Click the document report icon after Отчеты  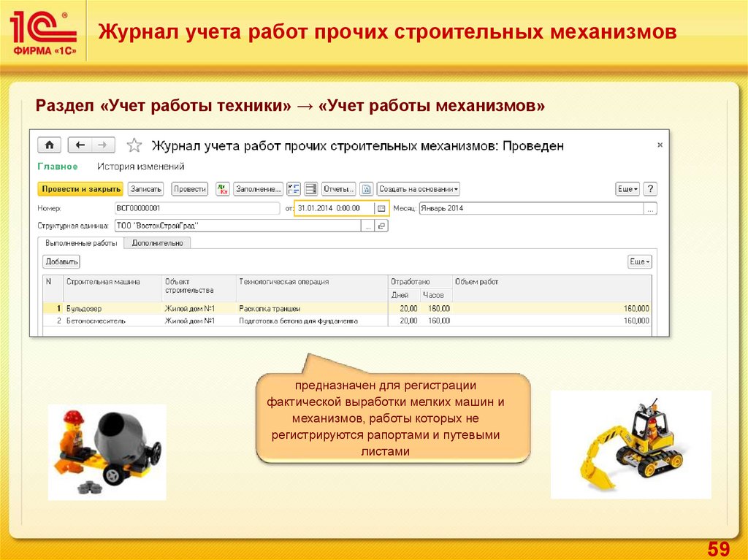(x=367, y=189)
